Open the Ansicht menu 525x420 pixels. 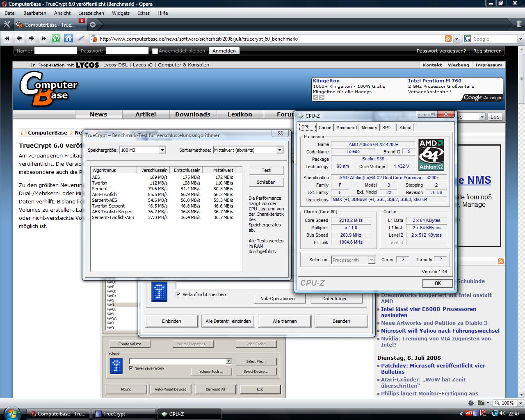pos(62,13)
